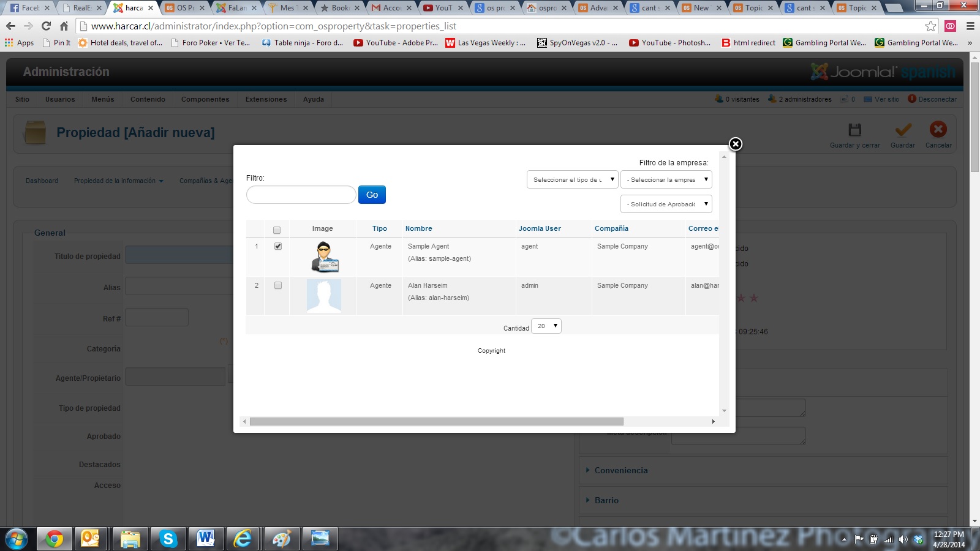Click the modal horizontal scrollbar
980x551 pixels.
click(x=436, y=421)
